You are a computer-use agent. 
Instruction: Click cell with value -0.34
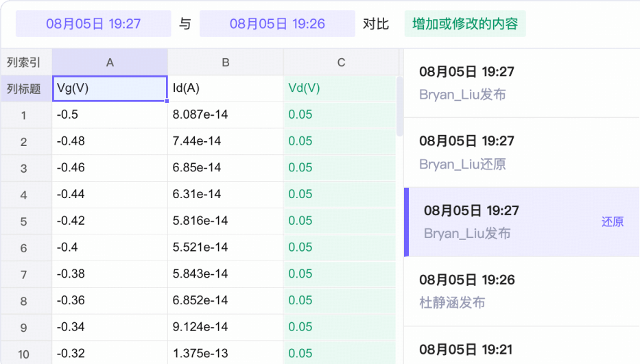pos(110,327)
